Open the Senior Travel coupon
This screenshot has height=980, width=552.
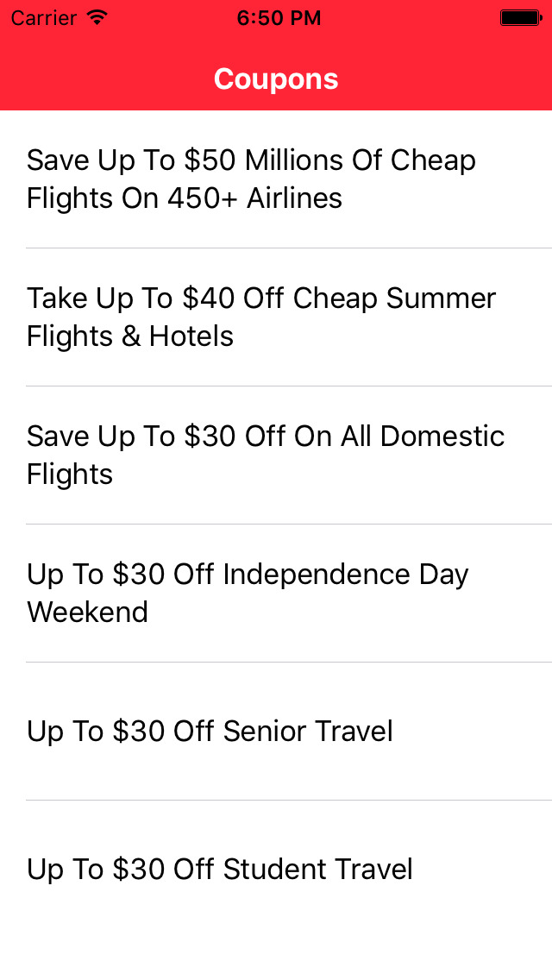276,732
